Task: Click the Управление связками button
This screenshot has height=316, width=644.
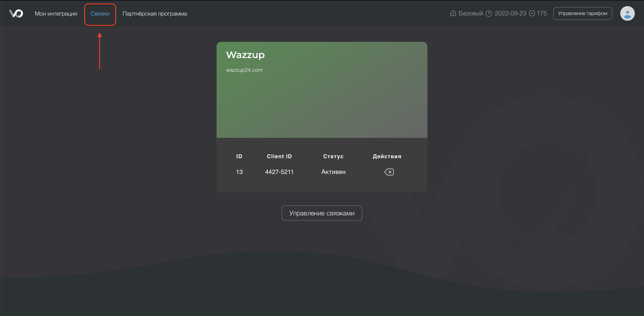Action: (x=322, y=213)
